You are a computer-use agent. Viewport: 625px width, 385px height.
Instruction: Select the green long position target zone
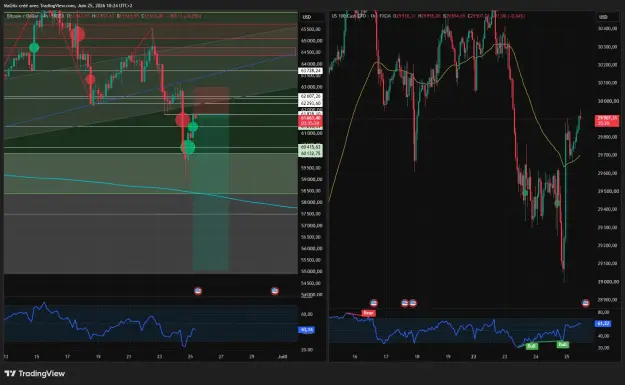210,191
